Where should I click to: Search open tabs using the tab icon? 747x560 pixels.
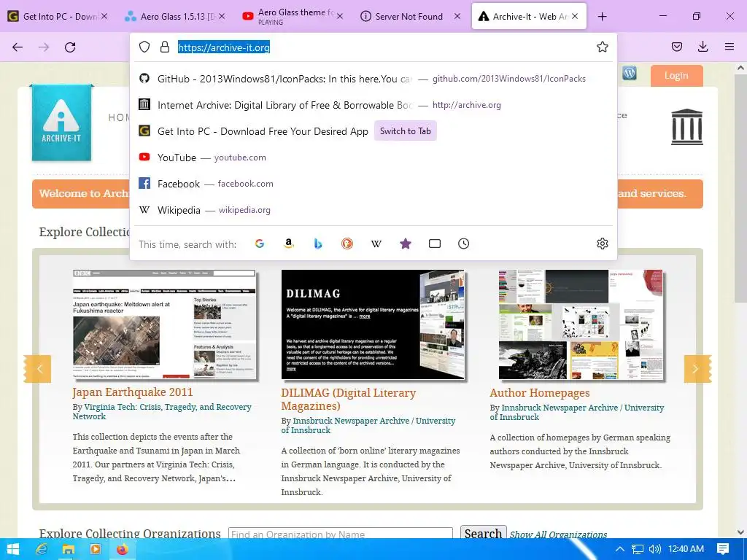coord(435,244)
